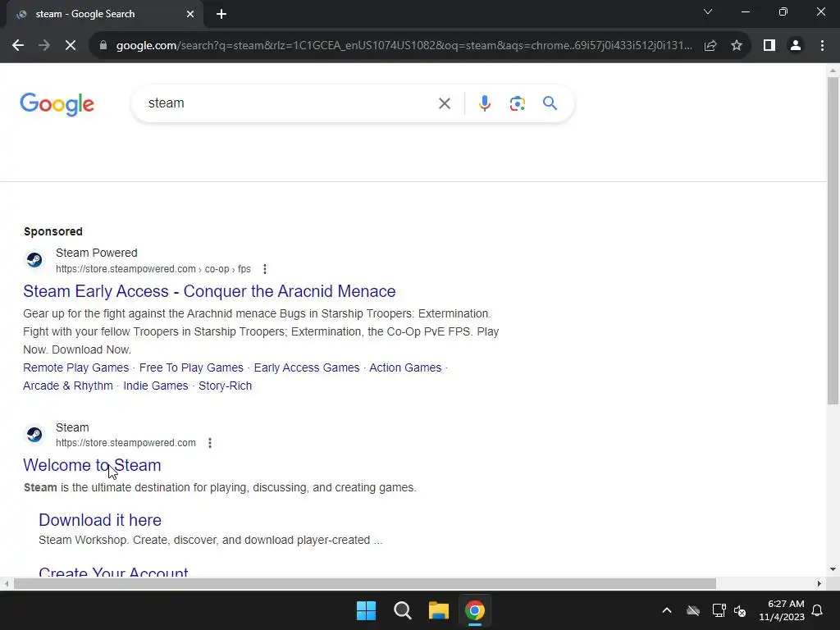Viewport: 840px width, 630px height.
Task: Open the Welcome to Steam result
Action: (x=92, y=465)
